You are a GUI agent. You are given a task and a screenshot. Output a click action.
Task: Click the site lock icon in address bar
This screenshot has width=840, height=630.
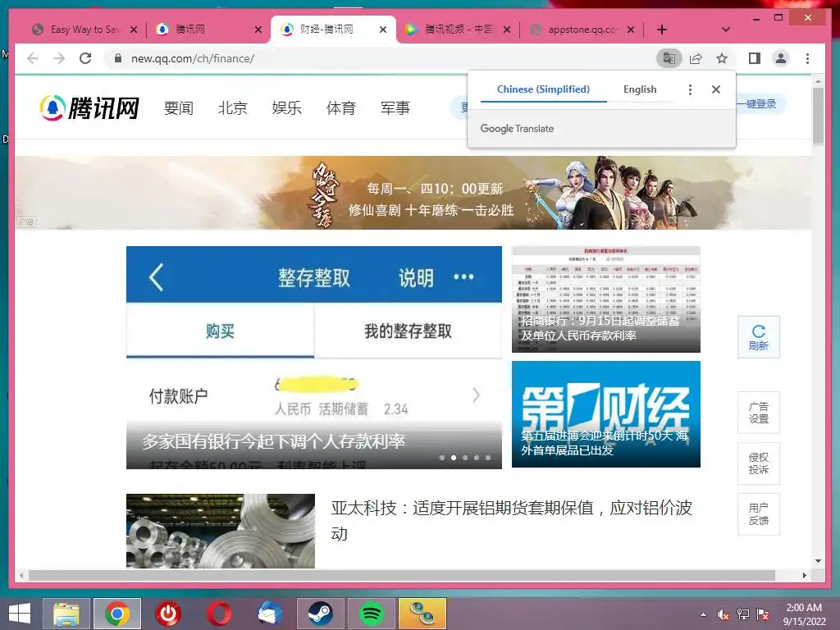(118, 58)
